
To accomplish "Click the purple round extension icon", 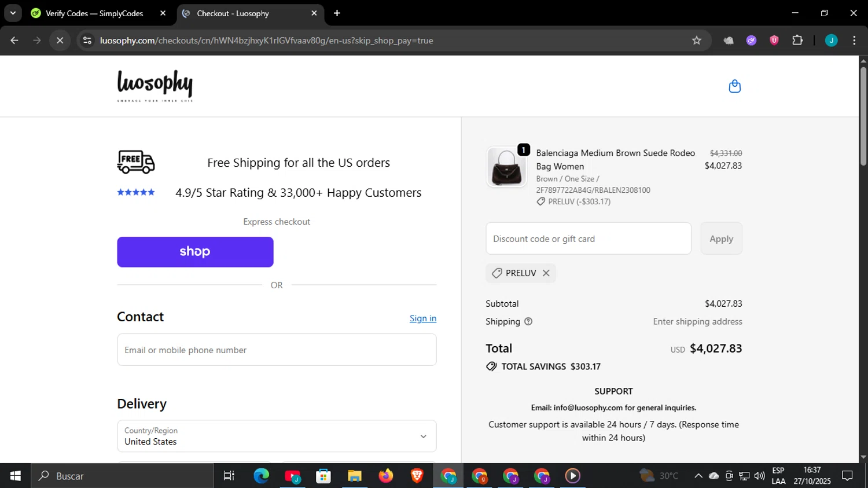I will coord(751,41).
